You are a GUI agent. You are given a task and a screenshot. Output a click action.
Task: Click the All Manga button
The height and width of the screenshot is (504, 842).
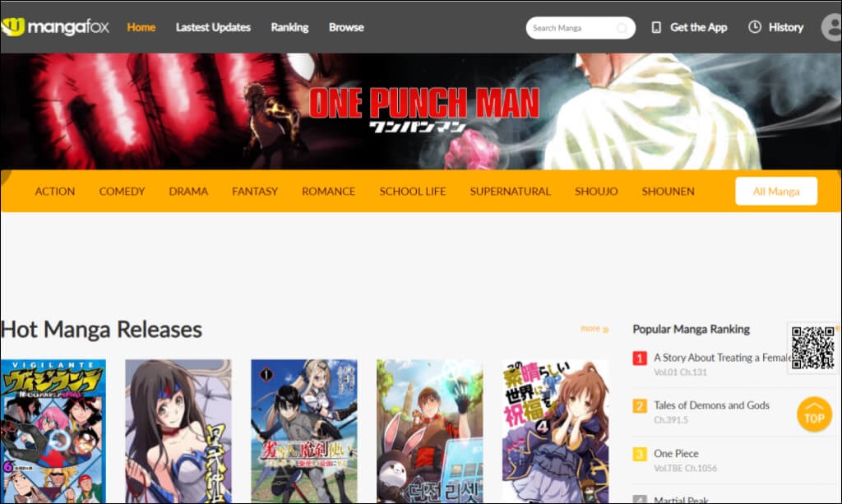776,191
